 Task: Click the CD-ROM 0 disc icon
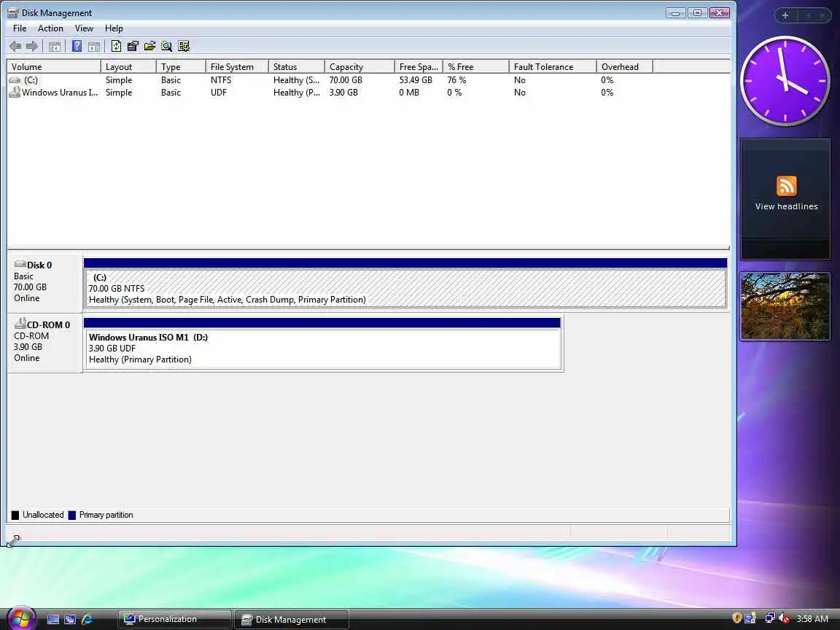point(20,323)
